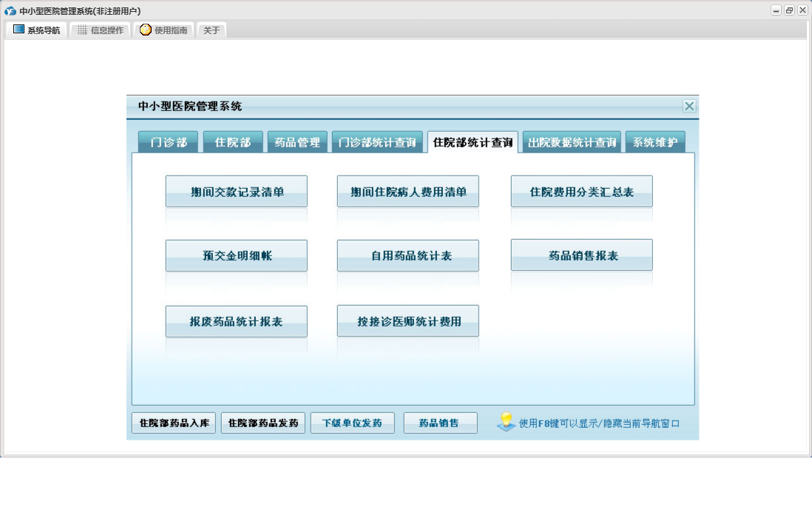The height and width of the screenshot is (530, 812).
Task: Click the light bulb tip icon
Action: [506, 422]
